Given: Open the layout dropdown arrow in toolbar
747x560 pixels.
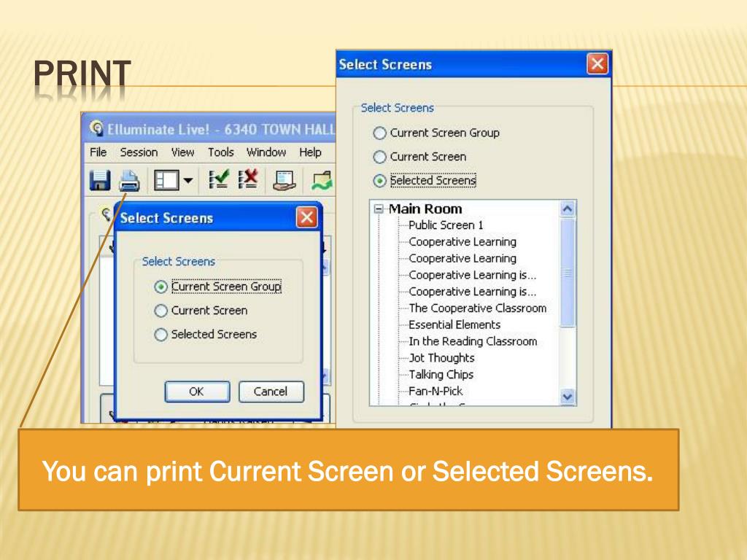Looking at the screenshot, I should coord(188,181).
